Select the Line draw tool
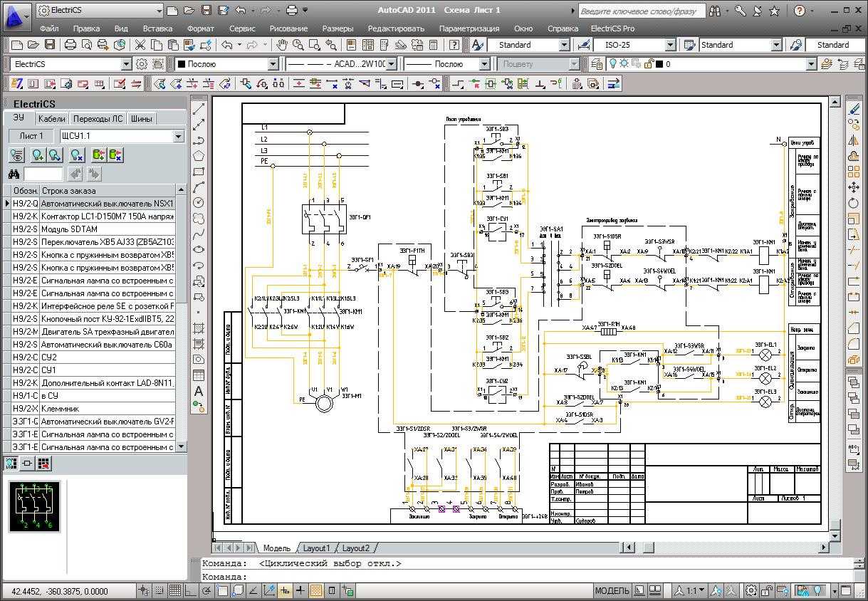868x601 pixels. [199, 108]
